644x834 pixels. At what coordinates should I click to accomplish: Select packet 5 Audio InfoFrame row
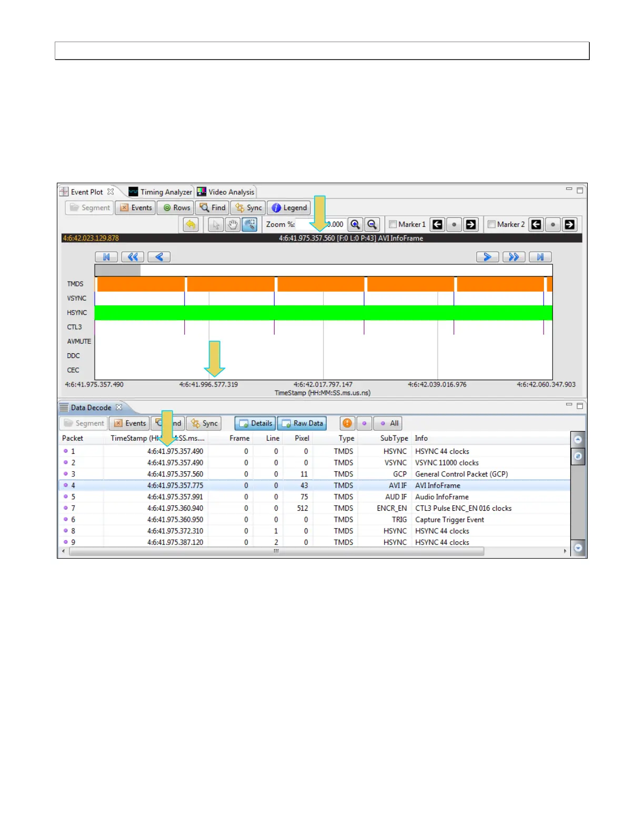coord(315,497)
